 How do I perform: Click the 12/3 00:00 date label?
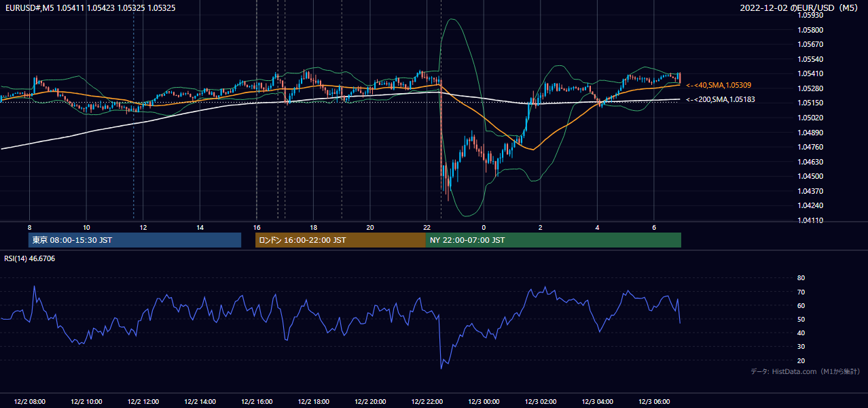[x=484, y=401]
